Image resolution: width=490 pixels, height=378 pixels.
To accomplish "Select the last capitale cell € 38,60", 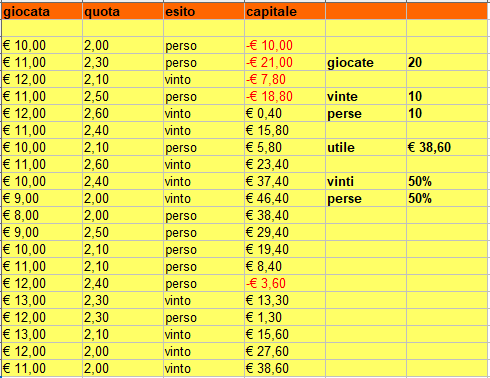I will click(285, 368).
